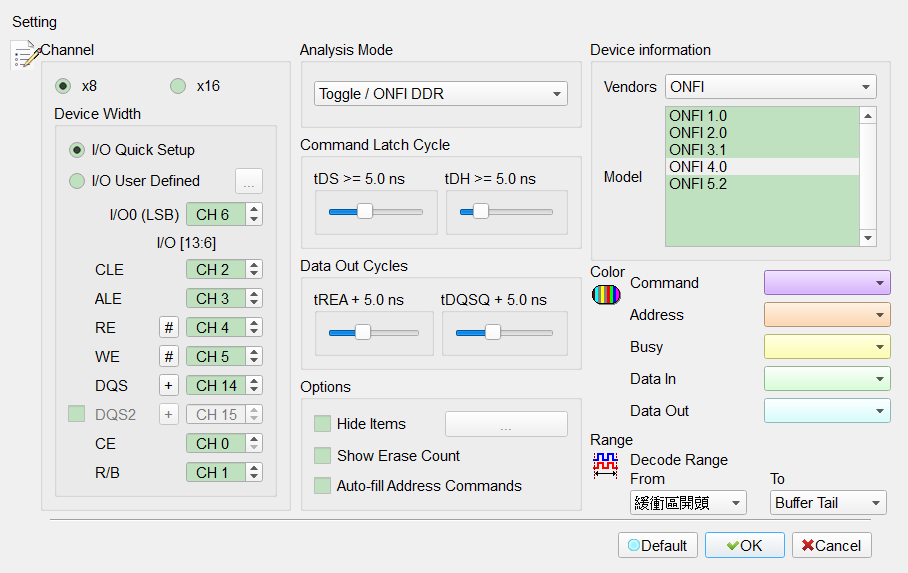Click Model list scroll down arrow
This screenshot has width=908, height=573.
point(867,238)
